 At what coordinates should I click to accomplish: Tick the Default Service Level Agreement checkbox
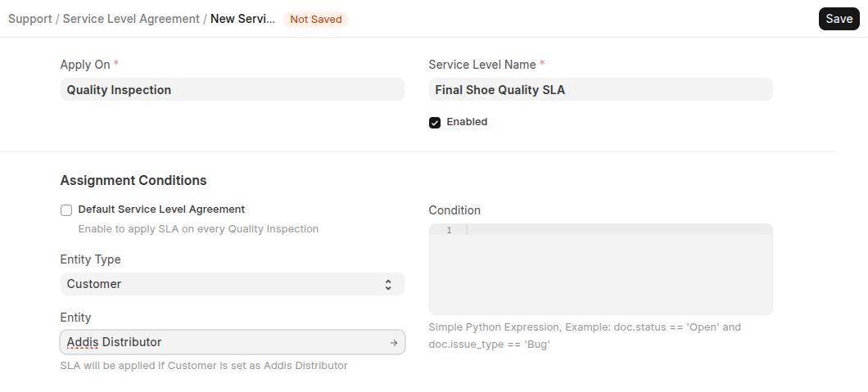(x=66, y=210)
